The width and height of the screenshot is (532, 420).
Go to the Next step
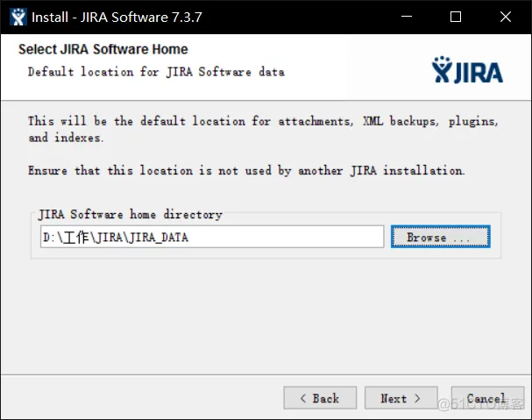pyautogui.click(x=401, y=397)
